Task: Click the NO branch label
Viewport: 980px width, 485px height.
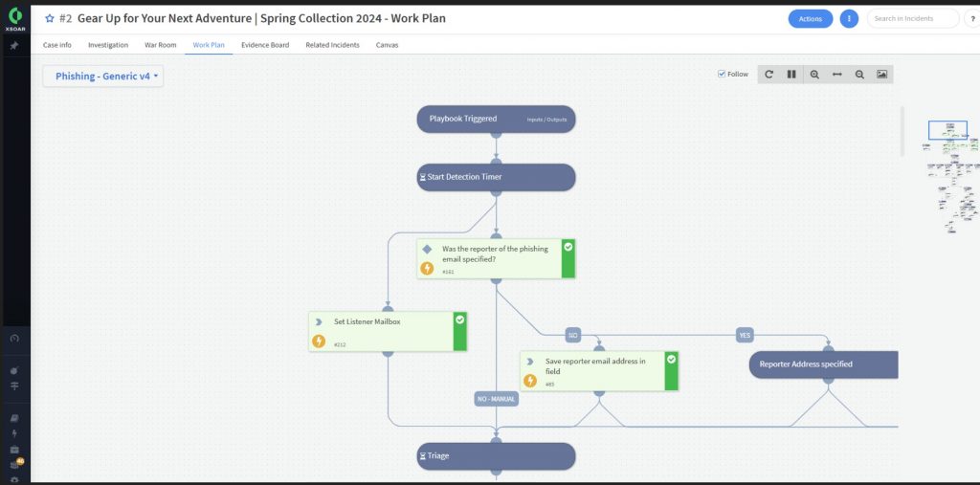Action: (572, 336)
